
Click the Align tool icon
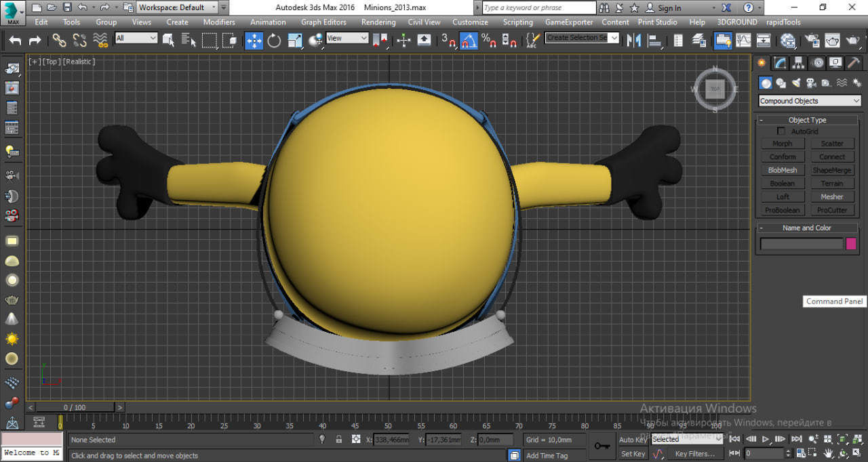pos(655,41)
